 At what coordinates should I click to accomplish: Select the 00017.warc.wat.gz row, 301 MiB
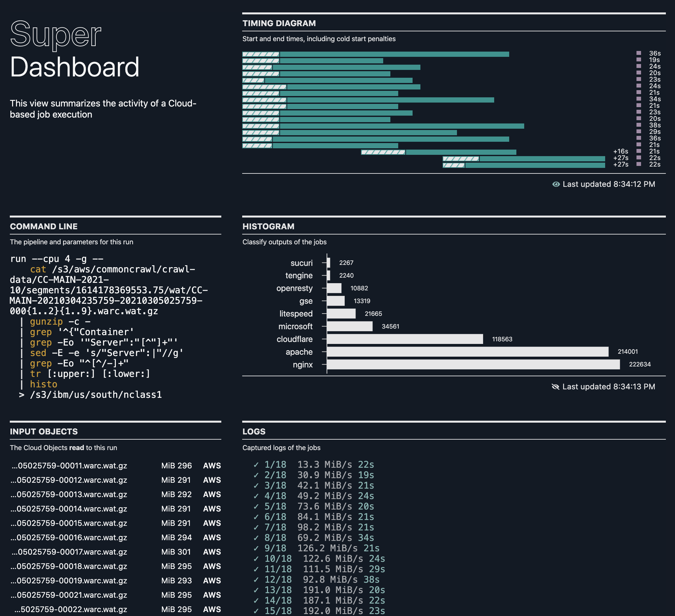click(69, 552)
